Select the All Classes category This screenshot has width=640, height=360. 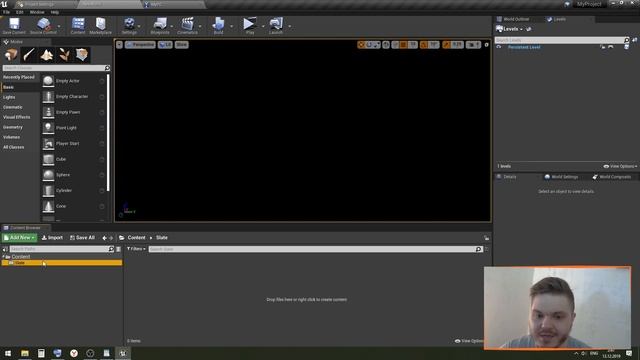tap(19, 147)
